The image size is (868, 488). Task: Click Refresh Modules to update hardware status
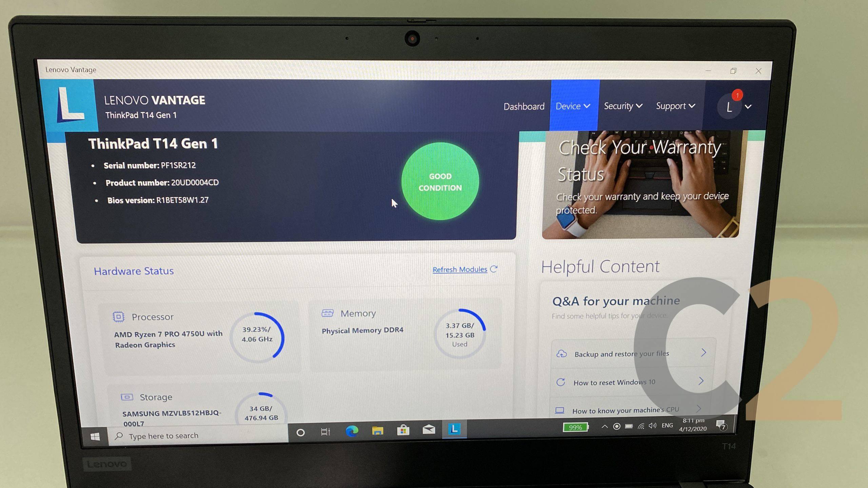point(465,269)
